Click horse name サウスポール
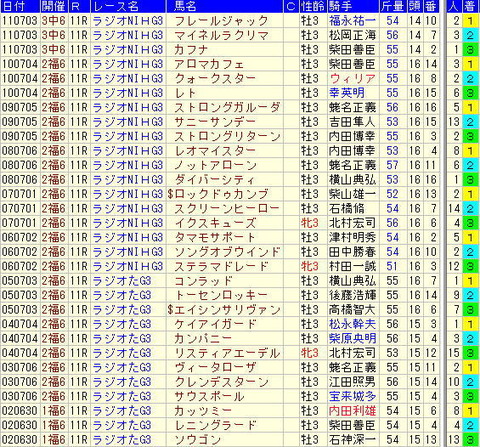Image resolution: width=480 pixels, height=447 pixels. 209,397
